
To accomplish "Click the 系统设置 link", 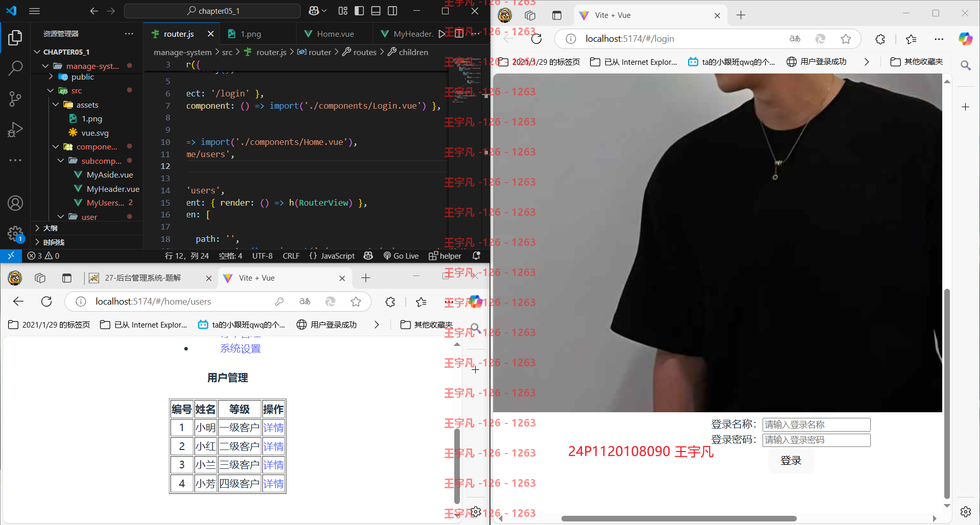I will pos(240,348).
